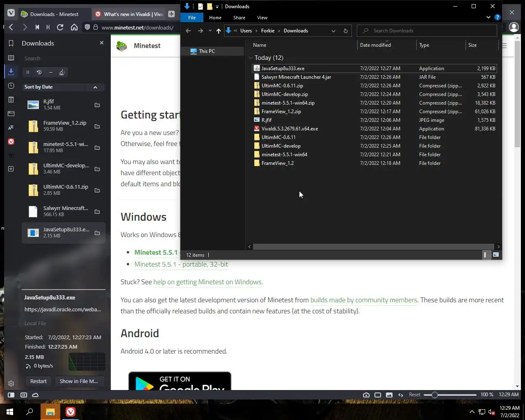Open Quick Access Toolbar customize dropdown
The width and height of the screenshot is (525, 420).
(x=217, y=7)
